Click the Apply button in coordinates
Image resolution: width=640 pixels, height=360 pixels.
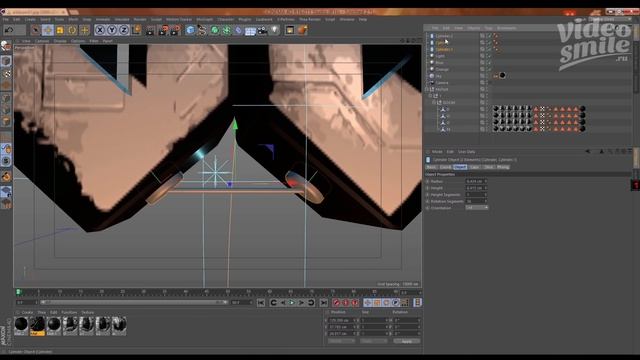click(x=407, y=341)
